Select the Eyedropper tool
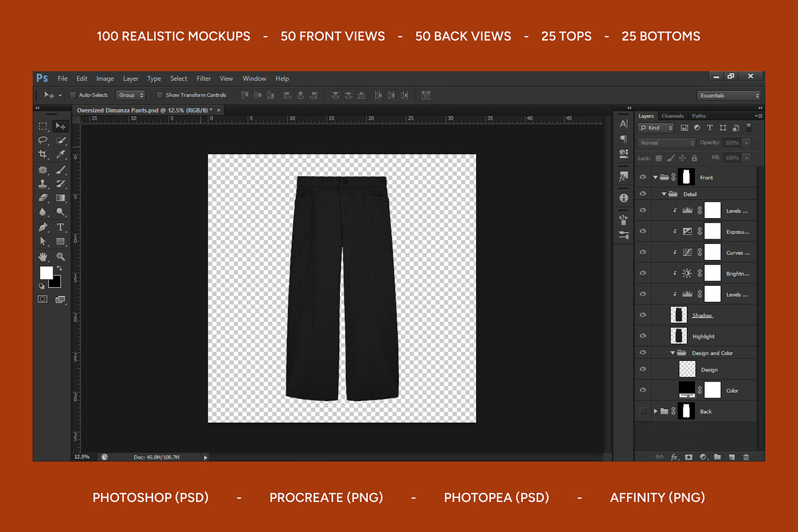 61,154
